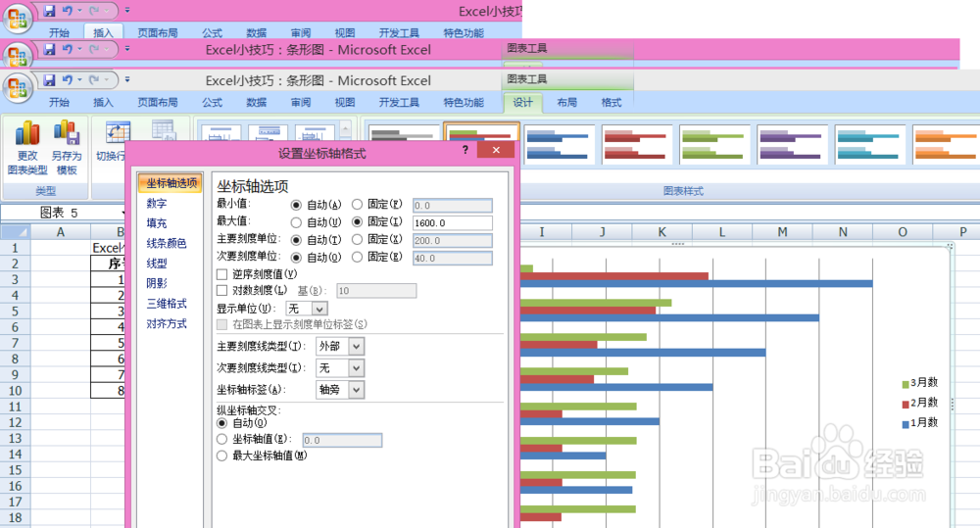This screenshot has width=980, height=528.
Task: Open 开始 tab in the front window ribbon
Action: tap(60, 103)
